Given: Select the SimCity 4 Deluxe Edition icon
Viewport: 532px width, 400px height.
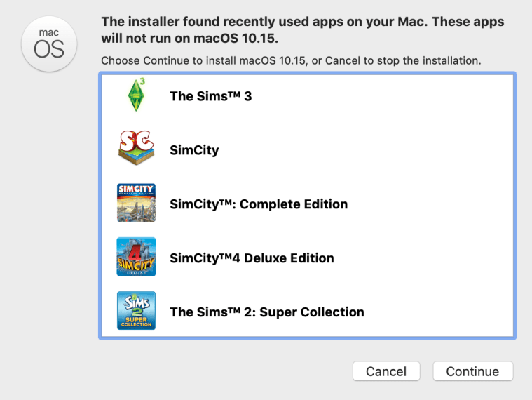Looking at the screenshot, I should click(136, 257).
